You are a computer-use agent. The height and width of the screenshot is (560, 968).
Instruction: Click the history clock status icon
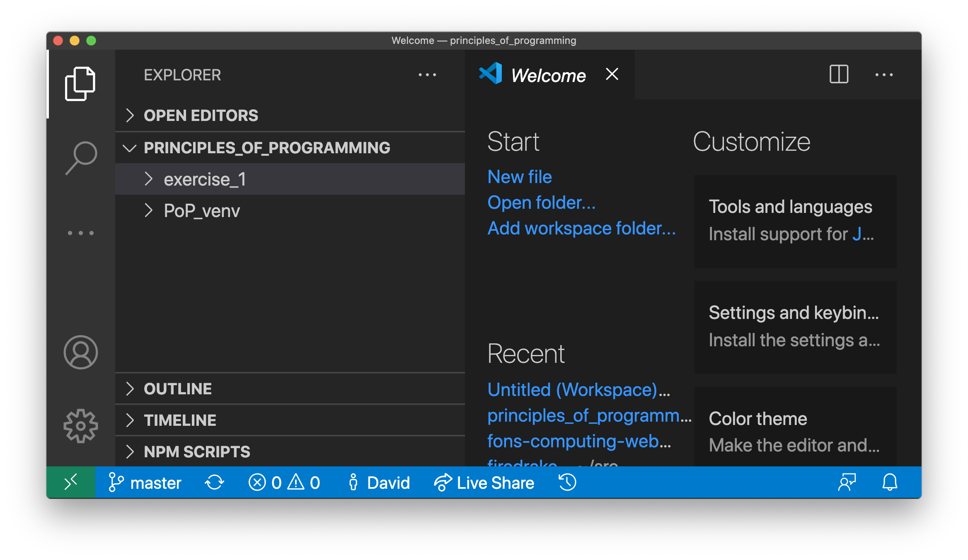[x=567, y=483]
